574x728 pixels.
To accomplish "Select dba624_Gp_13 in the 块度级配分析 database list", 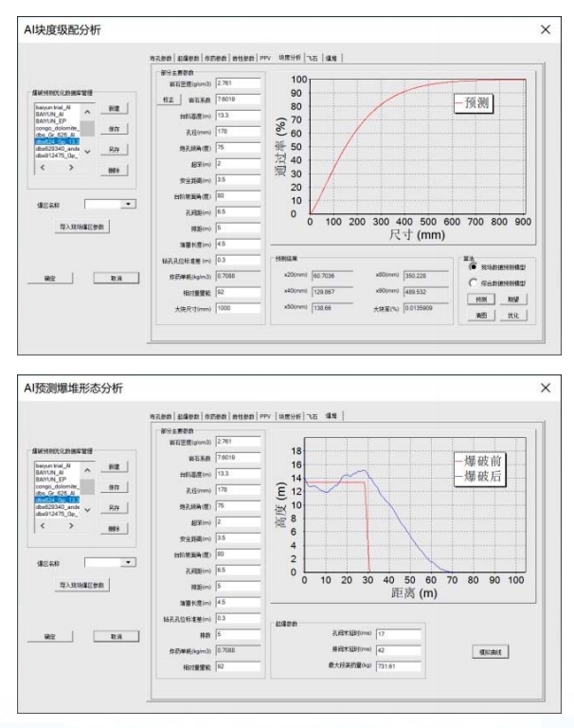I will 55,142.
